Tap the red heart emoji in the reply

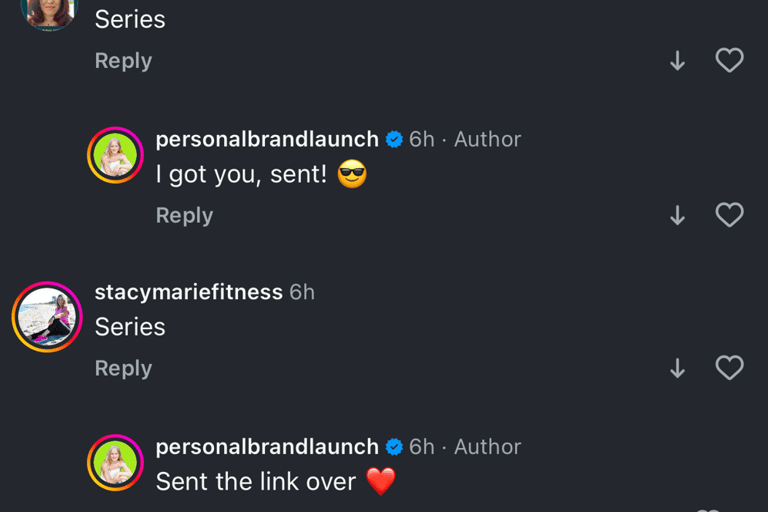381,482
